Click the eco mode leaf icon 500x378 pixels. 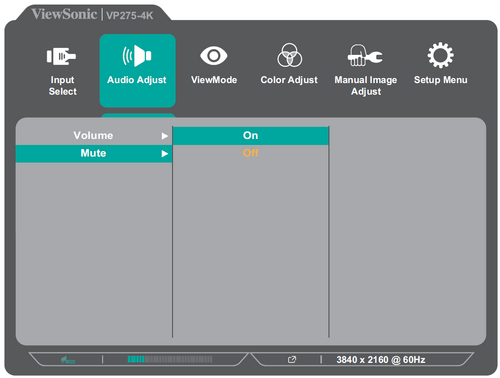[x=68, y=360]
